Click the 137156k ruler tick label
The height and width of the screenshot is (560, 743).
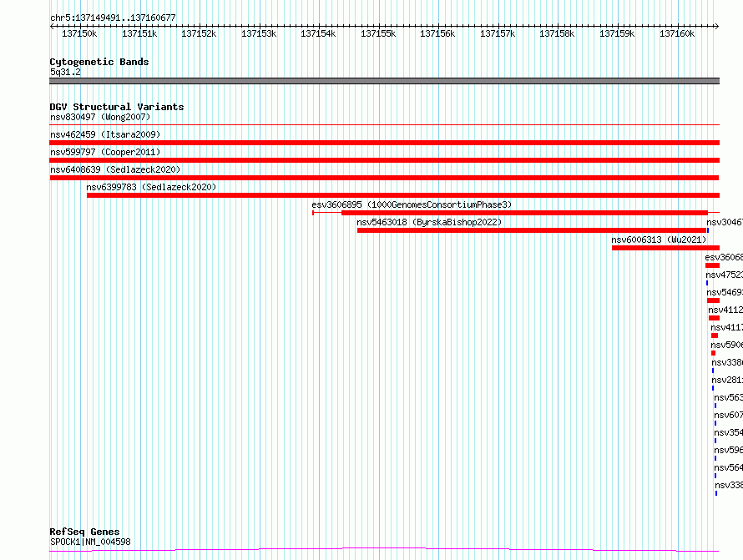click(437, 33)
